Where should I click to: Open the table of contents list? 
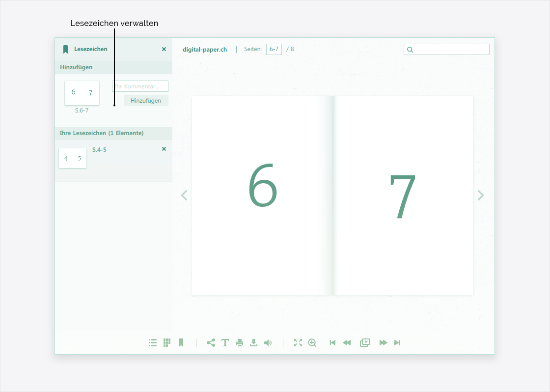153,343
